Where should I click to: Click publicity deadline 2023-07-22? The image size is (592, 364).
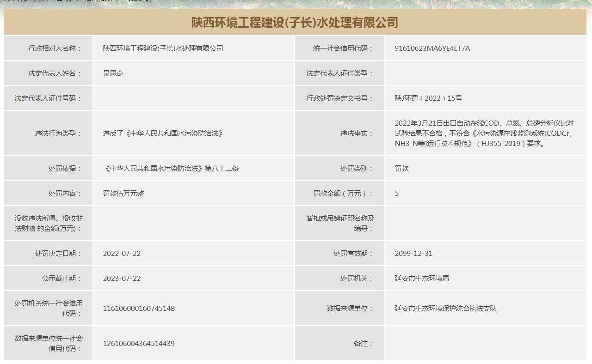[122, 278]
